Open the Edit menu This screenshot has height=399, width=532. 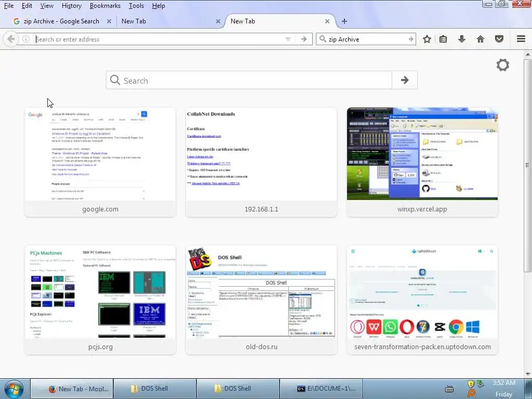27,6
